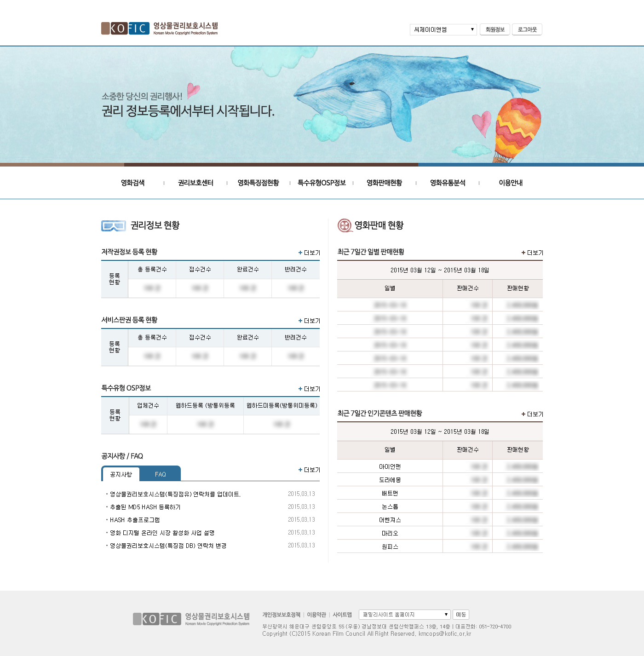
Task: Open 더보기 for 저작권정보 등록 현황
Action: click(309, 253)
